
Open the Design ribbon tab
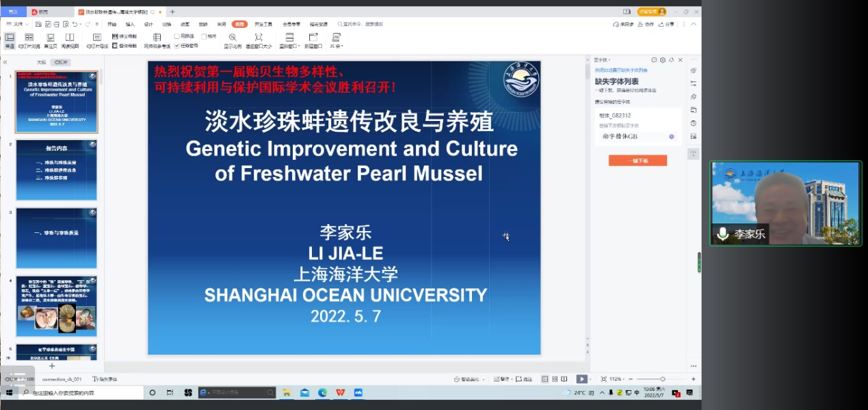click(148, 24)
